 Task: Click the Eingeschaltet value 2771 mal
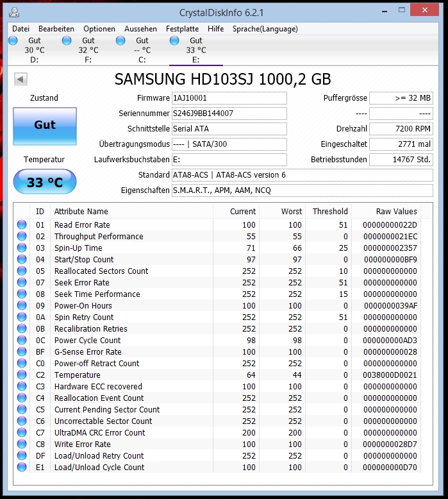tap(401, 144)
